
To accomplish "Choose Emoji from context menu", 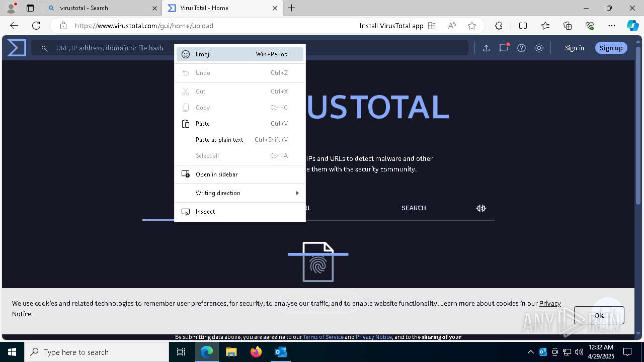I will point(240,54).
